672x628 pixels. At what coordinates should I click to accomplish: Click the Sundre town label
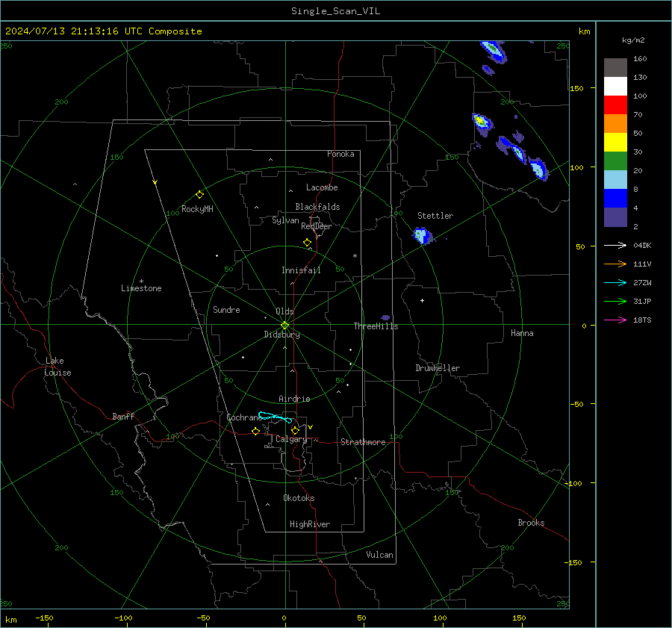[x=226, y=309]
